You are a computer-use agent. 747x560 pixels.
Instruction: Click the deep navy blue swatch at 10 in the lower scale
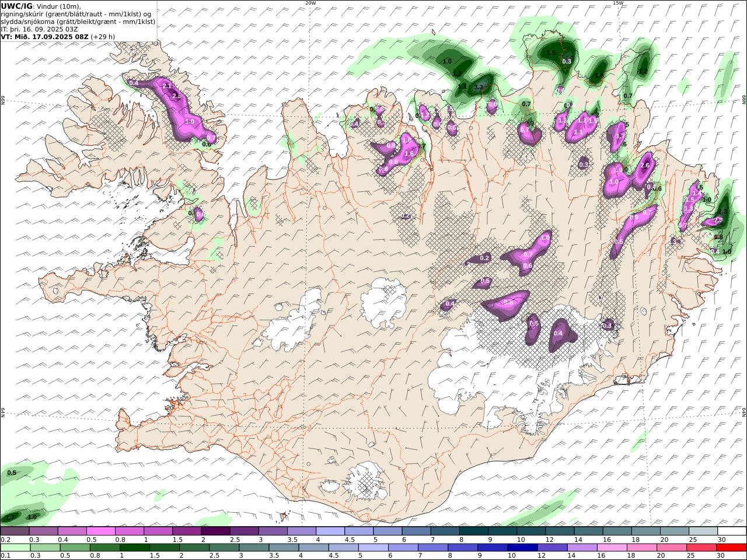[522, 548]
